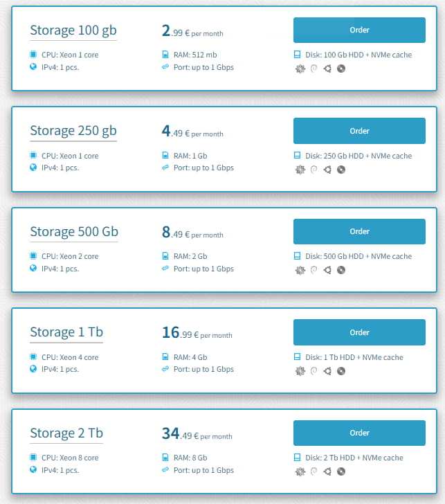This screenshot has width=445, height=504.
Task: Click the Debian icon in Storage 1 Tb plan
Action: coord(314,371)
